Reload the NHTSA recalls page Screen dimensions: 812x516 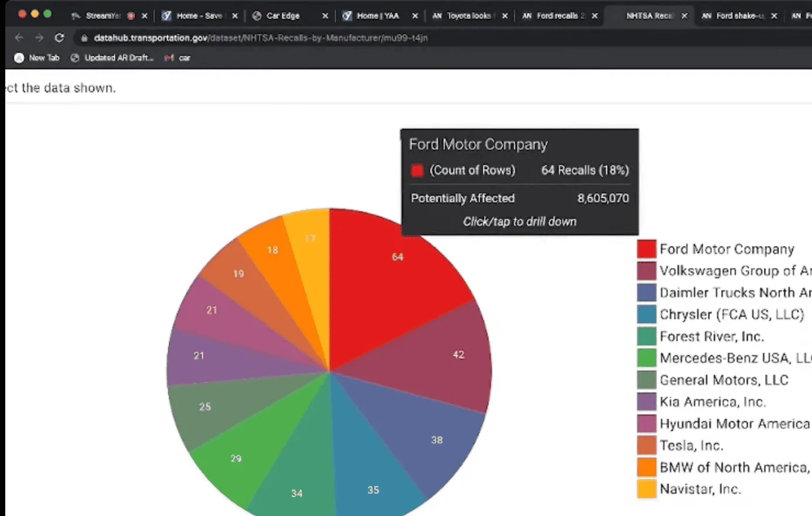pyautogui.click(x=59, y=38)
